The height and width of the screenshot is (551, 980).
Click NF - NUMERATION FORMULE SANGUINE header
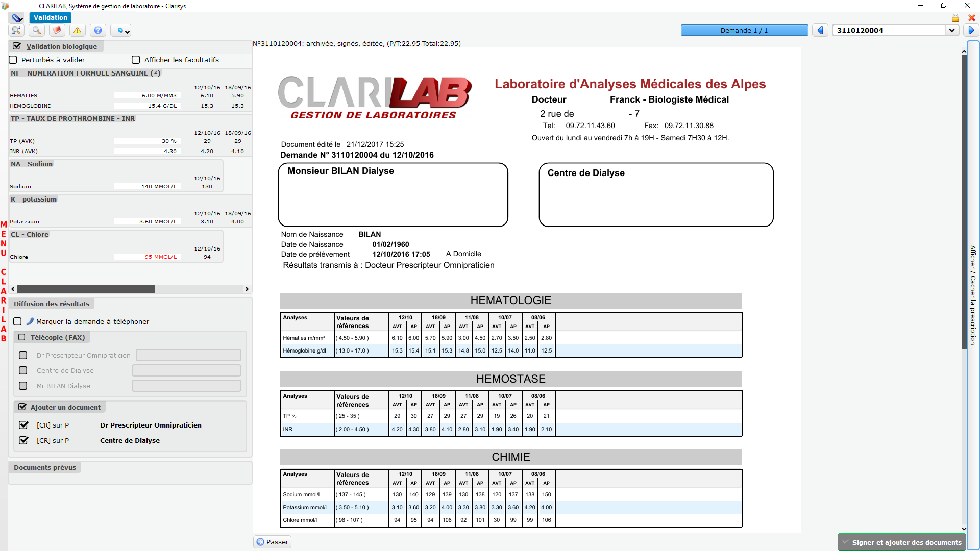(86, 73)
